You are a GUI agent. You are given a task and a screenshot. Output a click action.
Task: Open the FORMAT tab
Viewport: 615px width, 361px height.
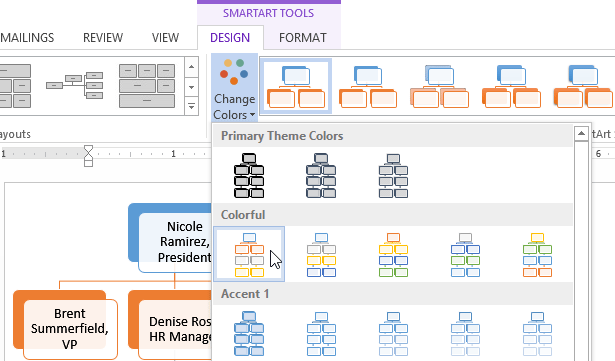point(302,38)
